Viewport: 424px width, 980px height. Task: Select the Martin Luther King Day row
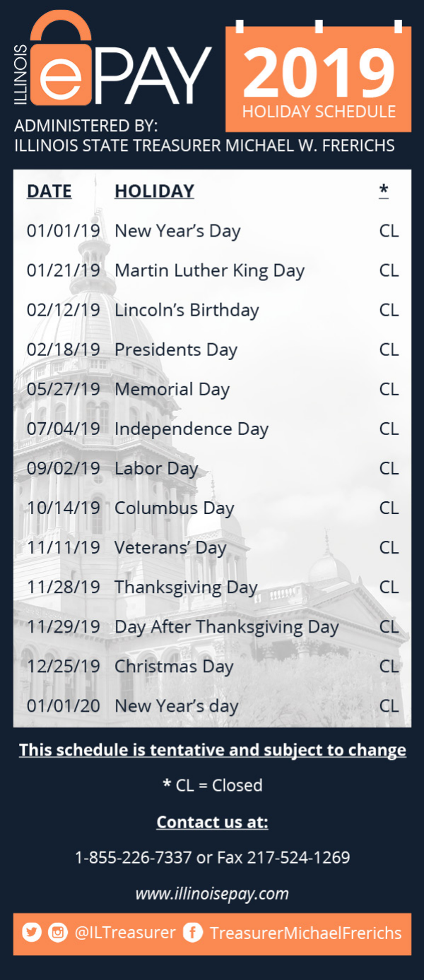(209, 270)
